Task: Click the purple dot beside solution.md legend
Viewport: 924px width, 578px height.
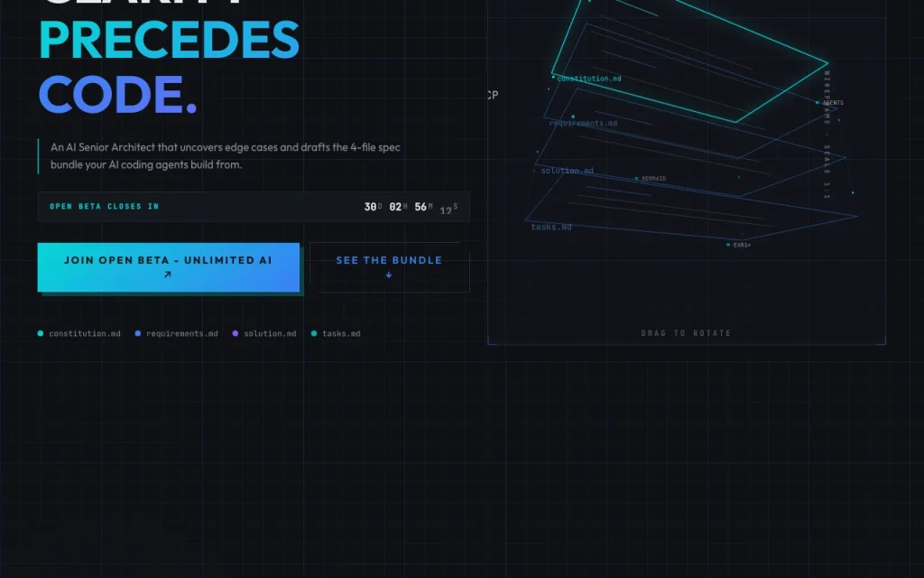Action: click(x=236, y=333)
